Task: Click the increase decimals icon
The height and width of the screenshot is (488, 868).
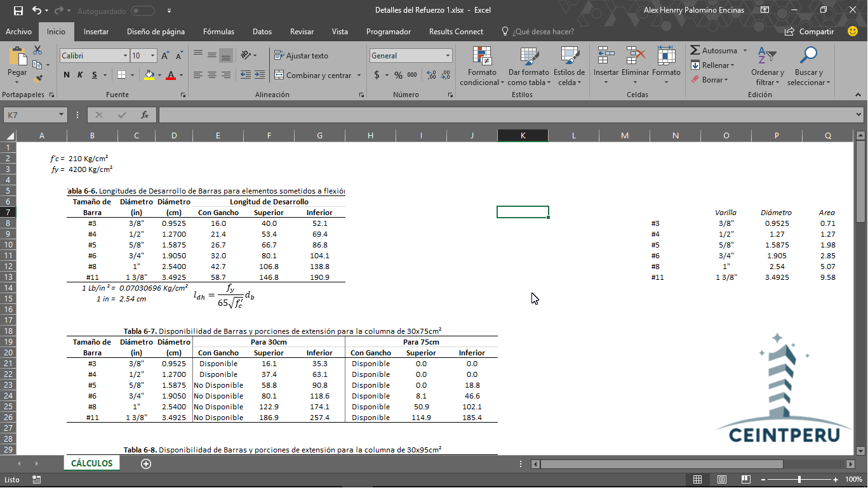Action: (432, 75)
